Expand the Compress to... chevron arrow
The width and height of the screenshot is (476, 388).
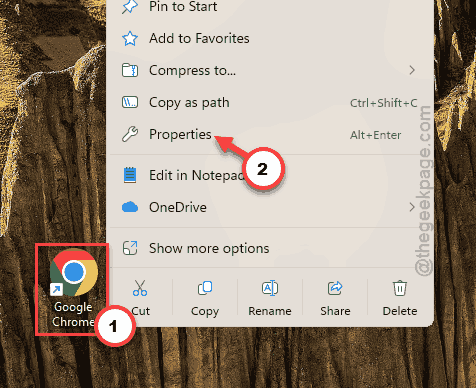click(412, 70)
